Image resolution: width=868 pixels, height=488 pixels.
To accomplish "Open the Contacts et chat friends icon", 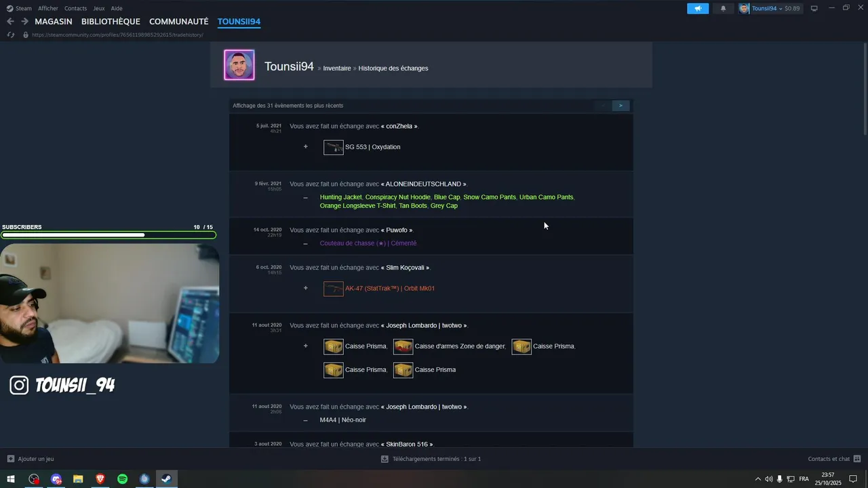I will pos(857,459).
